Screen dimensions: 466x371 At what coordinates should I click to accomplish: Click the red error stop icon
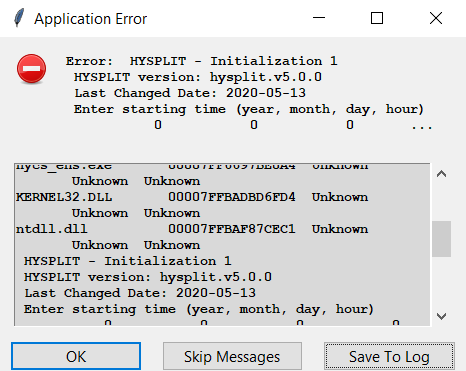tap(32, 69)
